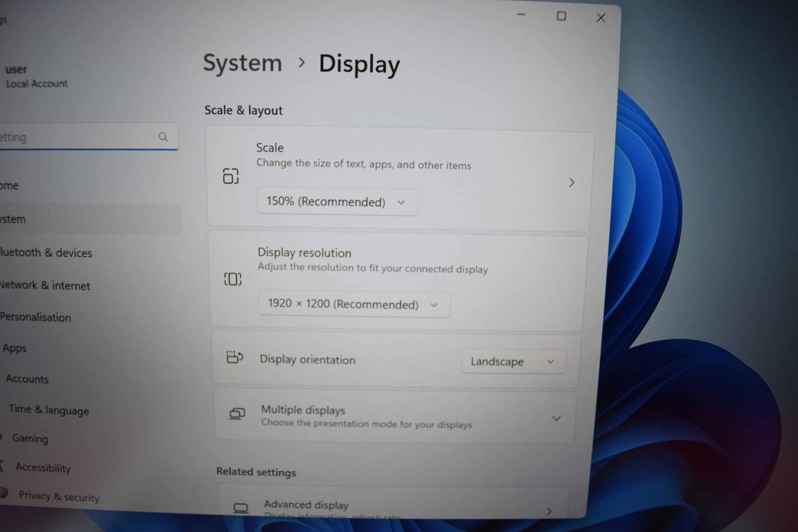Click the Multiple displays card title
798x532 pixels.
[x=303, y=410]
